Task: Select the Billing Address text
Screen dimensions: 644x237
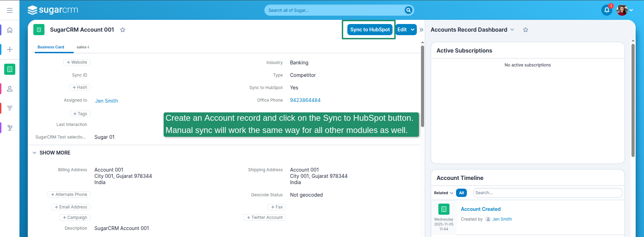Action: [x=123, y=176]
